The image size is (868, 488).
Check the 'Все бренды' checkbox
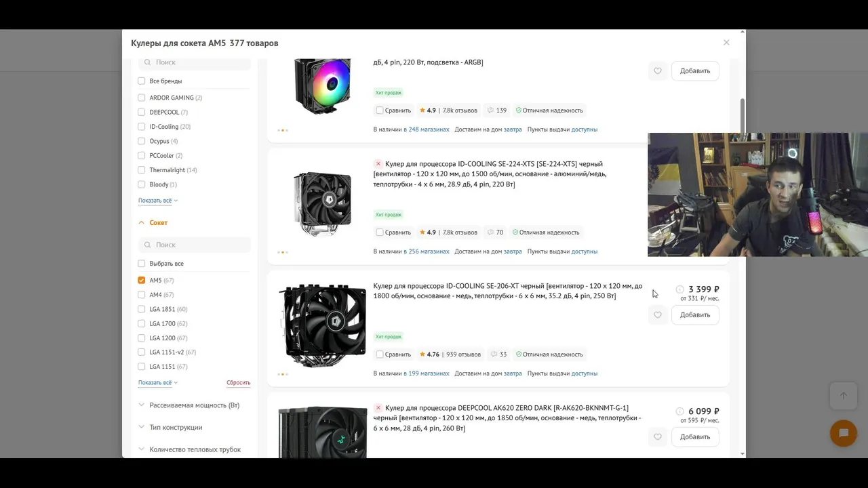[x=142, y=81]
